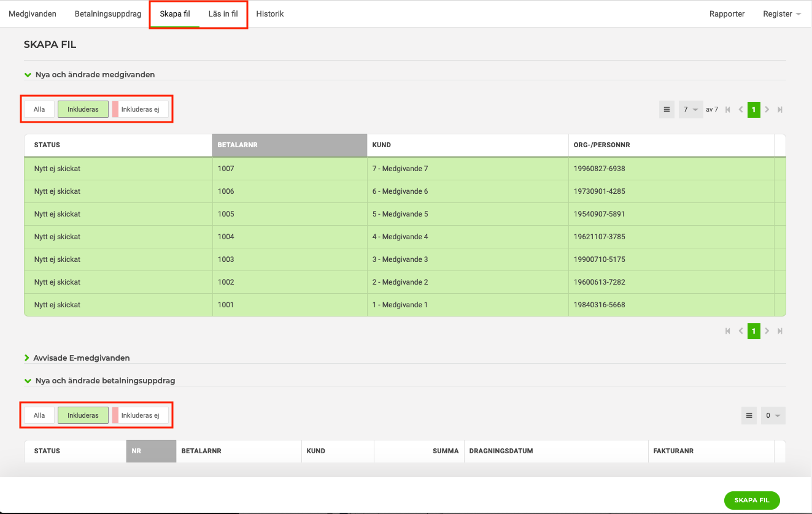The image size is (812, 514).
Task: Go to next page in pager below medgivanden table
Action: click(767, 331)
